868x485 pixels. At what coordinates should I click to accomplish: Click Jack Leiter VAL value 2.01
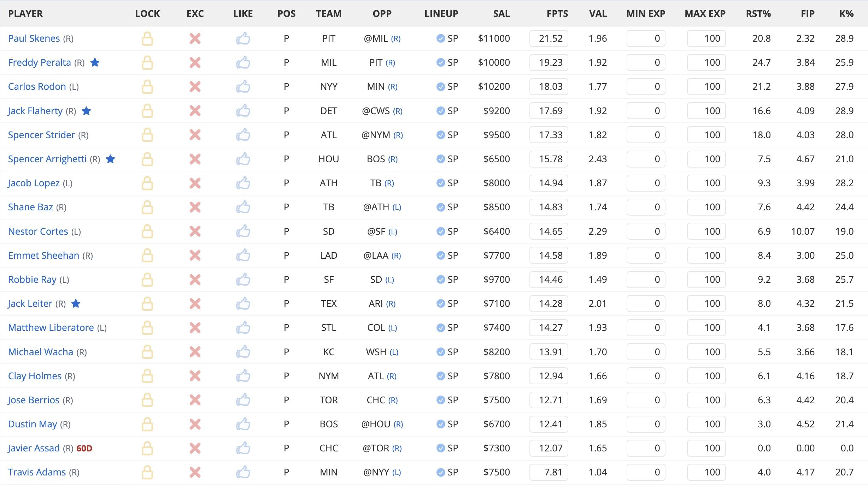[x=598, y=304]
